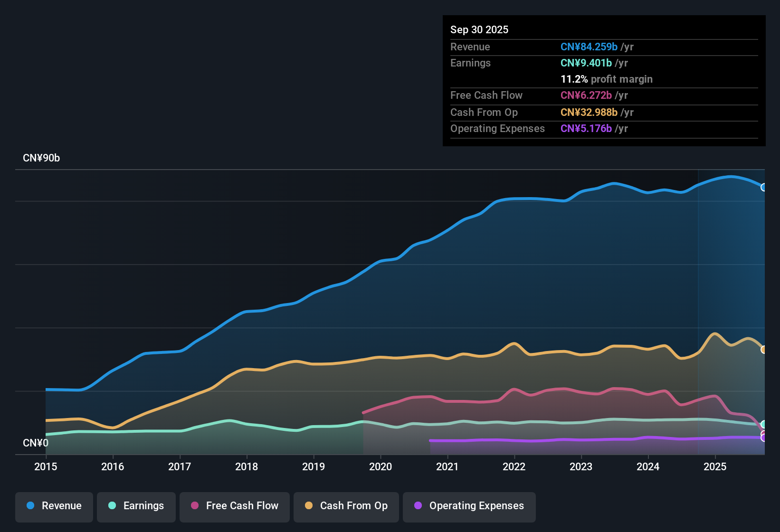Toggle the Revenue series visibility

pos(54,507)
